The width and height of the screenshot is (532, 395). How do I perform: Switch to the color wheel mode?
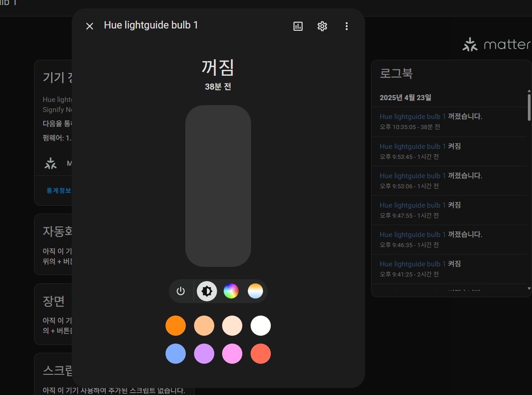231,291
